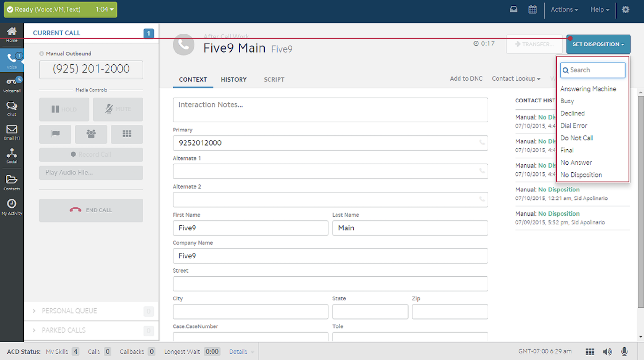Select 'No Answer' disposition option
Viewport: 644px width, 360px height.
click(x=576, y=162)
